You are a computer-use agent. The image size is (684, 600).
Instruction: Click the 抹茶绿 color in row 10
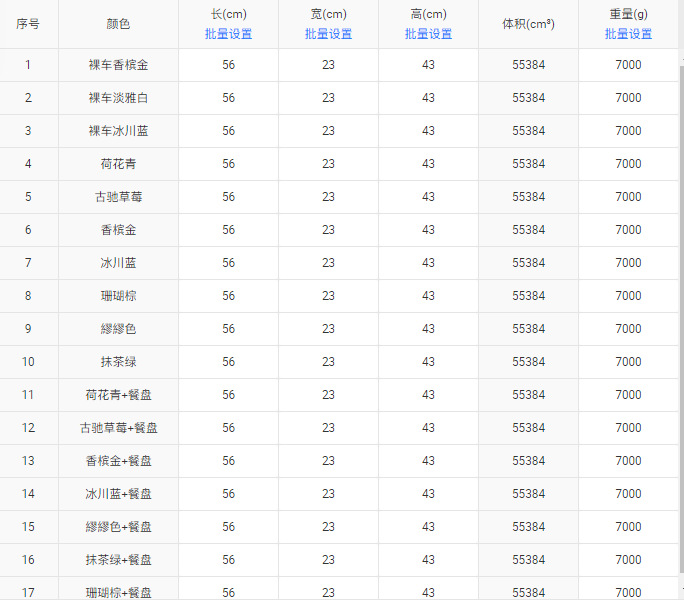118,362
